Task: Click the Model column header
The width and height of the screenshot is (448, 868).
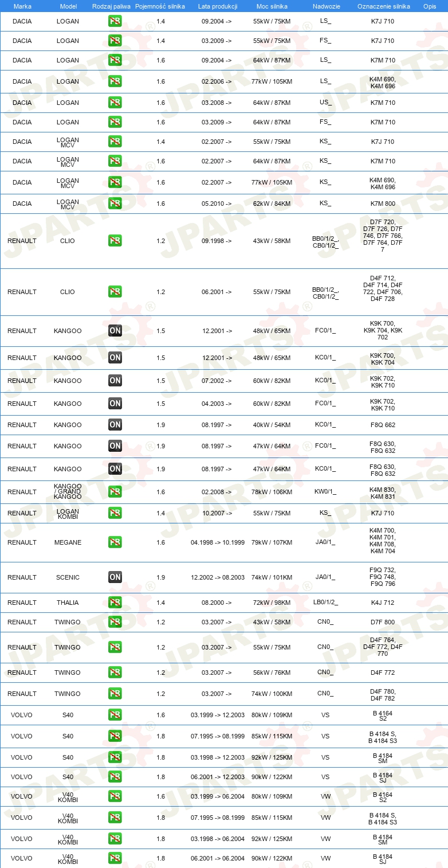Action: click(x=68, y=6)
